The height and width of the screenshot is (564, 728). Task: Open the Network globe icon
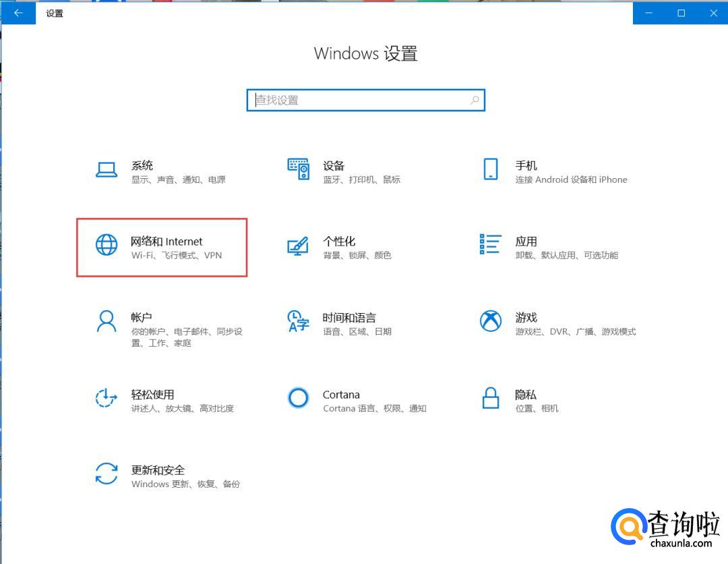(107, 244)
